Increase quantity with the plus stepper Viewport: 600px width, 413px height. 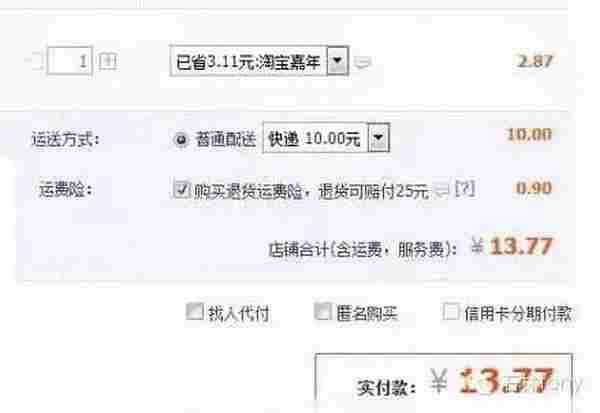coord(108,61)
